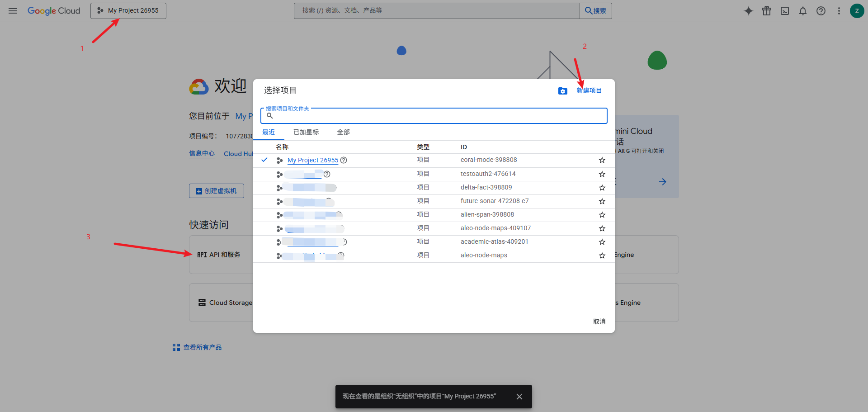Activate Cloud Shell terminal icon

785,11
